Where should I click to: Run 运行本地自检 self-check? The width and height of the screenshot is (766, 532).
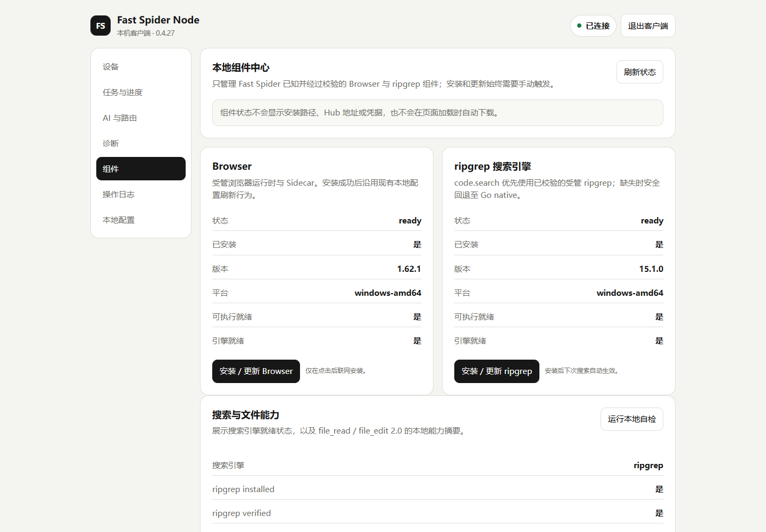coord(632,419)
